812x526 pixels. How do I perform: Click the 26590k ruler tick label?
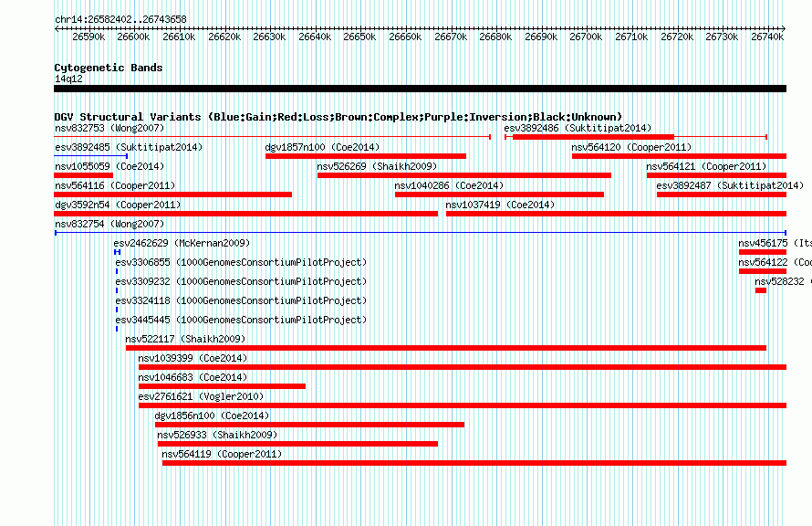point(88,37)
